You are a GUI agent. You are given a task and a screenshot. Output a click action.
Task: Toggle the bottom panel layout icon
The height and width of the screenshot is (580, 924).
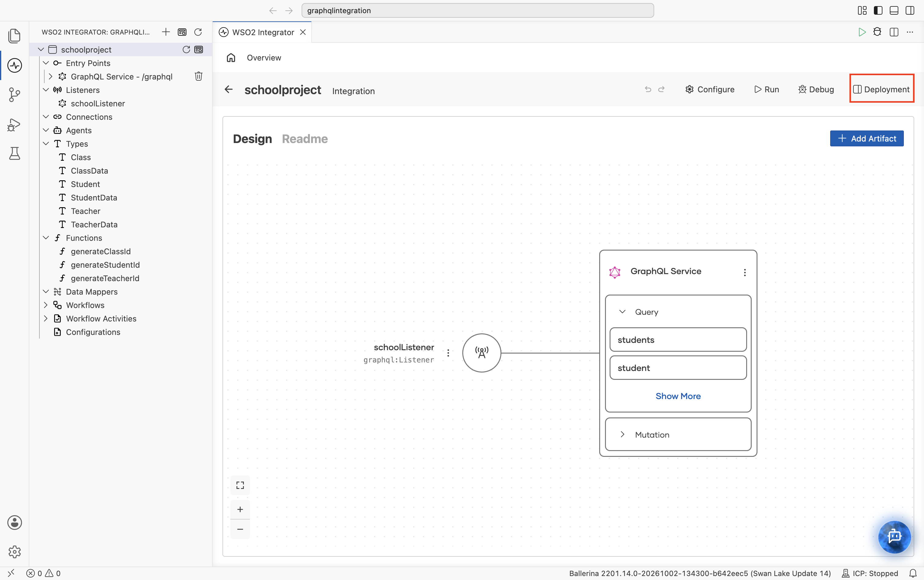(894, 10)
